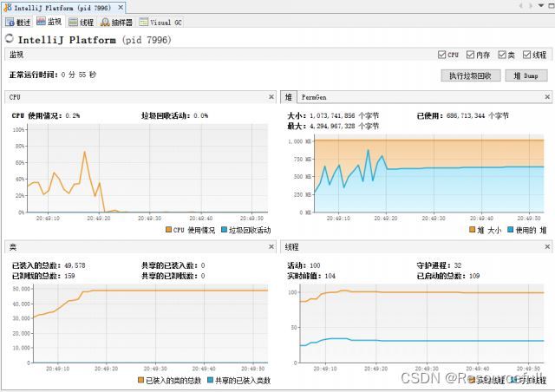Click the 堆 大小 legend swatch
The height and width of the screenshot is (392, 555).
pos(472,230)
